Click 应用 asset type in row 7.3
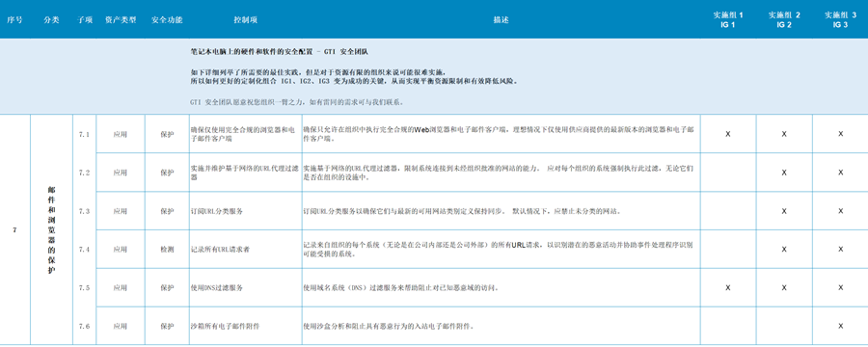The height and width of the screenshot is (347, 868). point(121,211)
